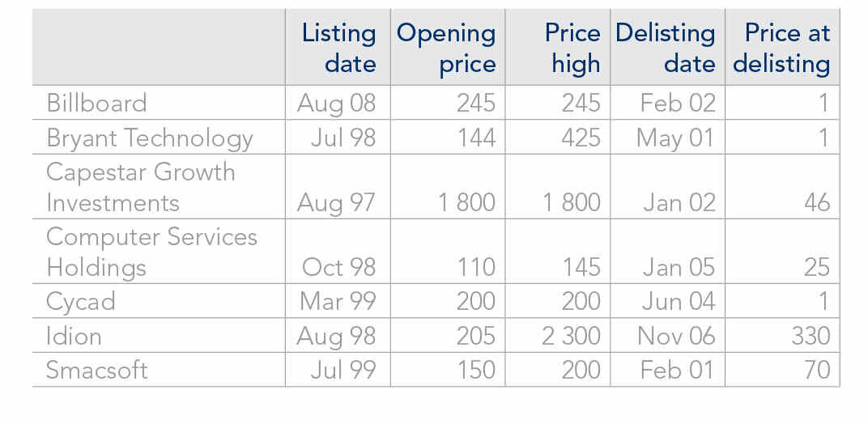Select the Smacsoft row name
Viewport: 868px width, 424px height.
point(97,370)
